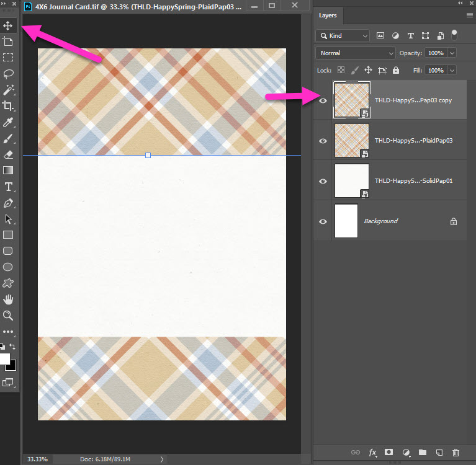Expand the tools panel to two columns
Viewport: 476px width, 465px height.
coord(4,3)
